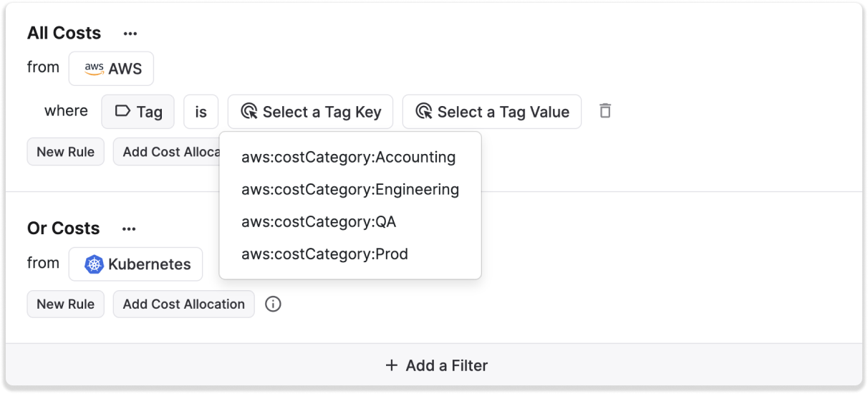
Task: Open the Select a Tag Value picker
Action: coord(491,112)
